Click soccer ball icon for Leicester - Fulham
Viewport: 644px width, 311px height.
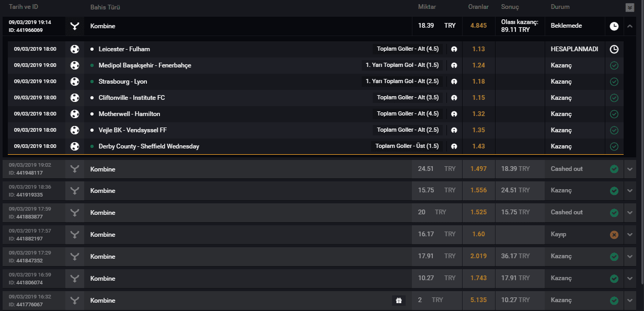(x=75, y=49)
